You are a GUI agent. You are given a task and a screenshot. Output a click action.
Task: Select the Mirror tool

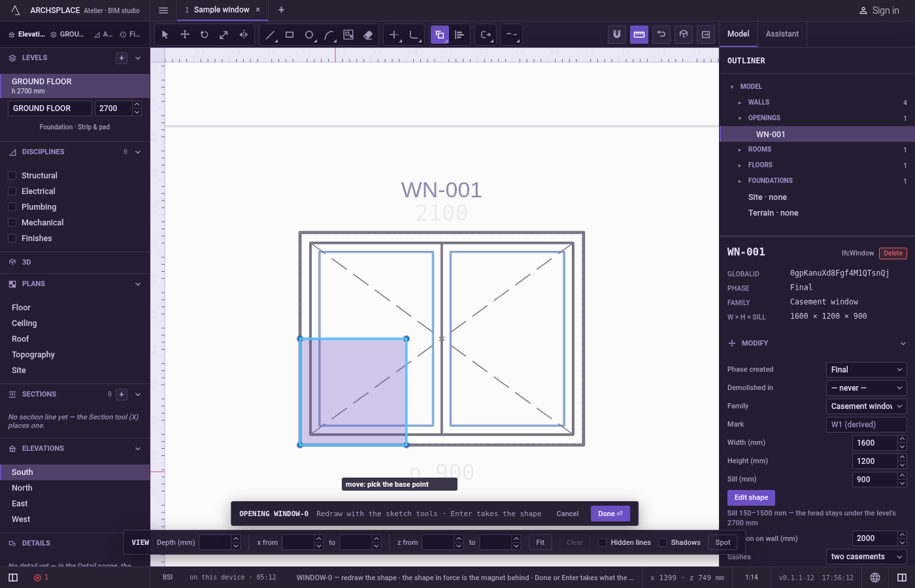click(244, 35)
